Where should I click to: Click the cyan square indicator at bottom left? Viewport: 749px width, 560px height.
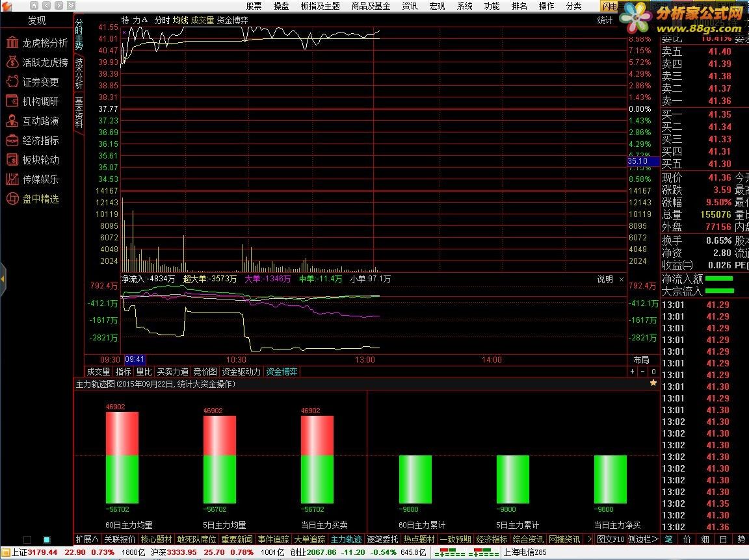tap(47, 539)
